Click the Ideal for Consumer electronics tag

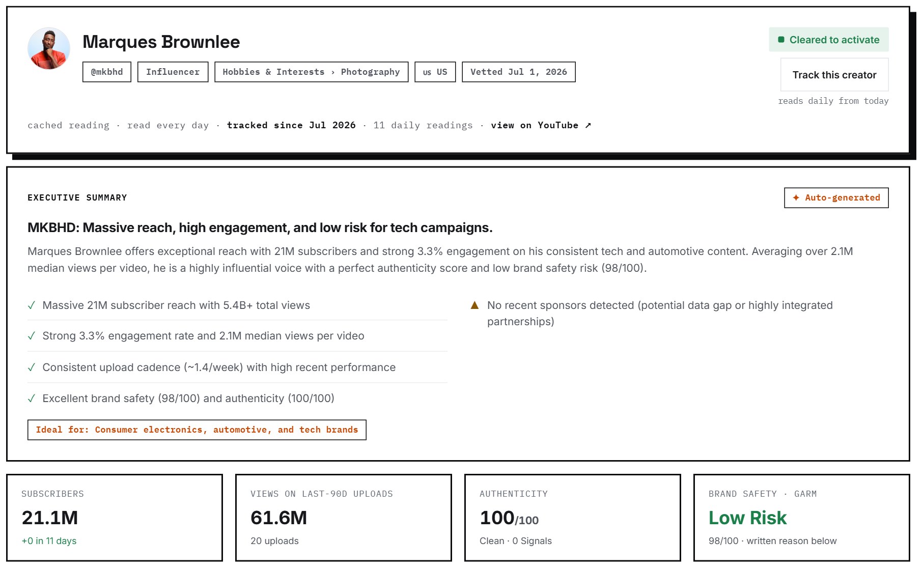(x=197, y=430)
